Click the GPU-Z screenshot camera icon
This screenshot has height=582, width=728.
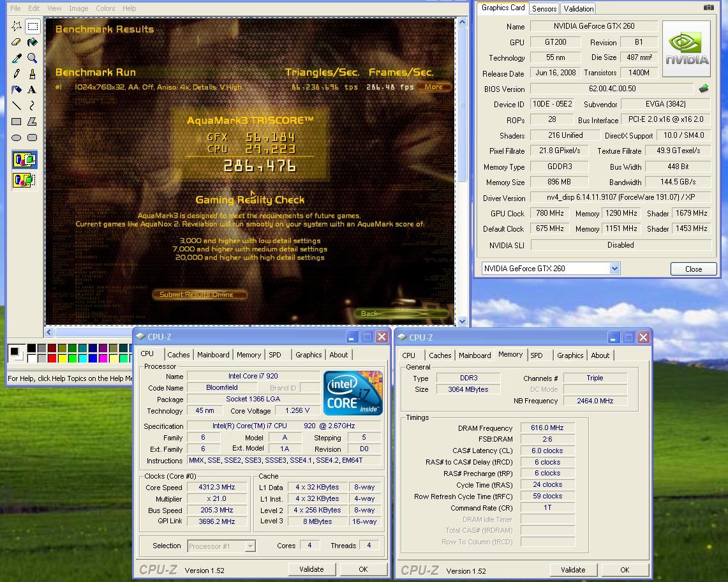pyautogui.click(x=708, y=8)
